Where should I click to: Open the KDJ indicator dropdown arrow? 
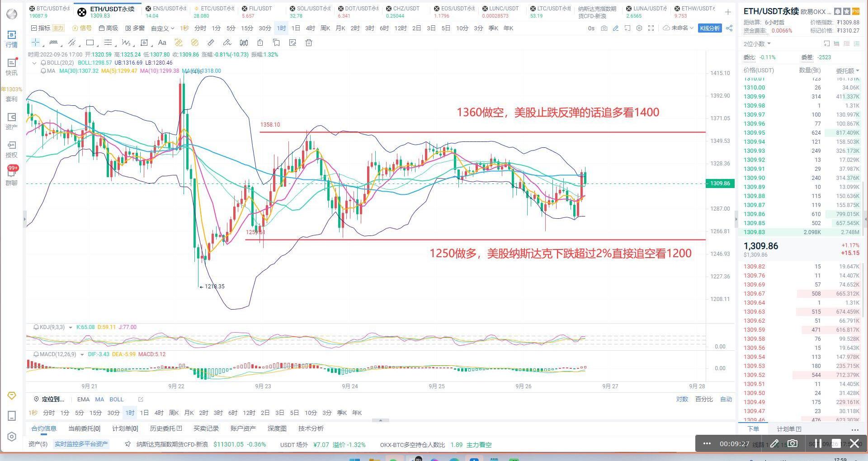tap(71, 327)
